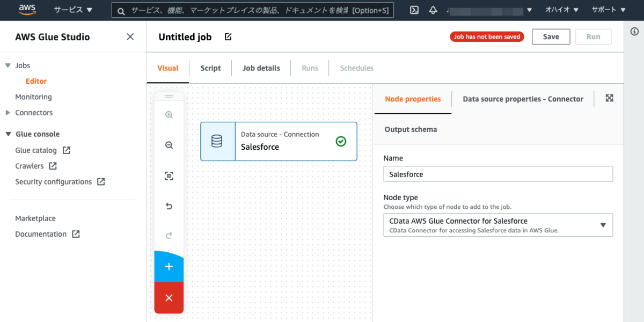Add a new node with plus button
The height and width of the screenshot is (322, 644).
coord(169,266)
